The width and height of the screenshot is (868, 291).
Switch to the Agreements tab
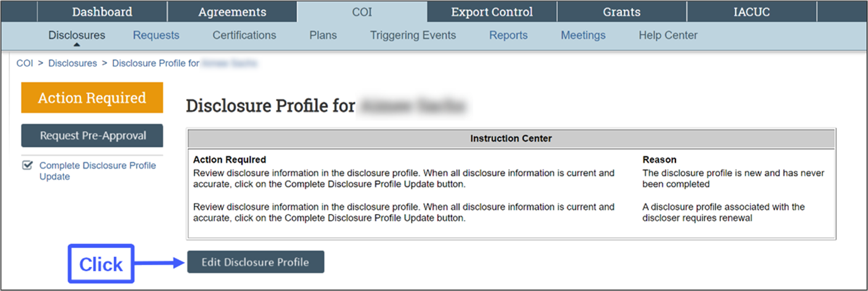232,12
